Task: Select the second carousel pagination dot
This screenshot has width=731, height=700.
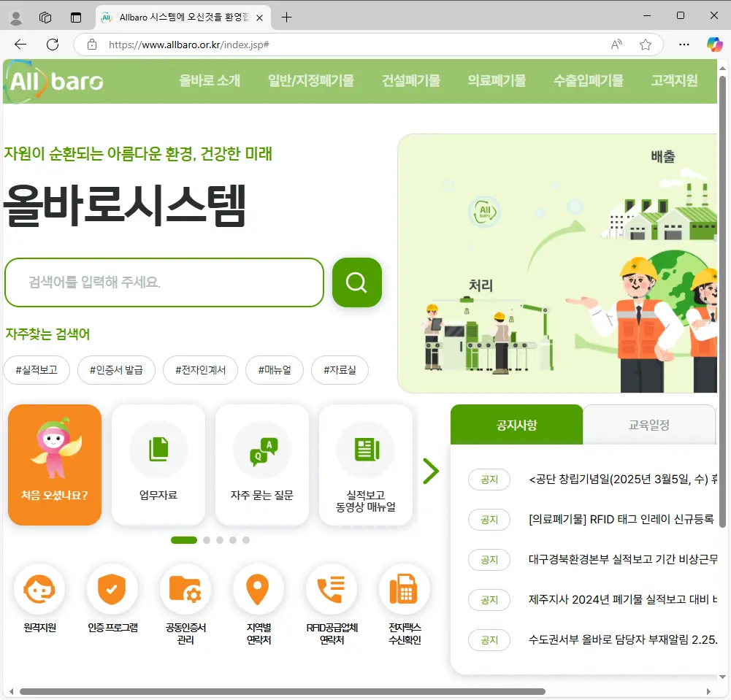Action: (207, 540)
